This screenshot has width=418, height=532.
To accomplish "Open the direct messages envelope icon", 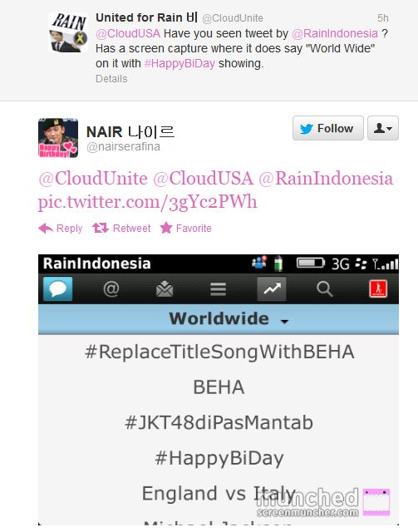I will (x=165, y=289).
